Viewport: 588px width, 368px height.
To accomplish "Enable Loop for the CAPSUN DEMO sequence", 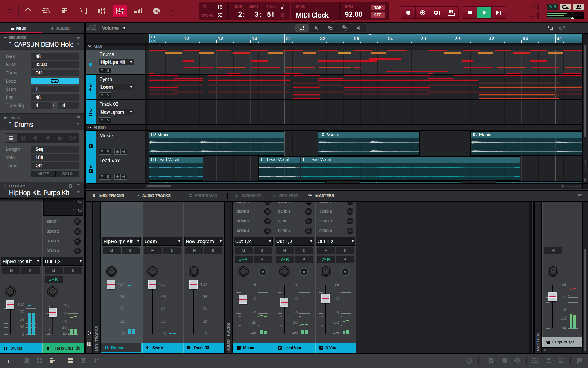I will 55,81.
